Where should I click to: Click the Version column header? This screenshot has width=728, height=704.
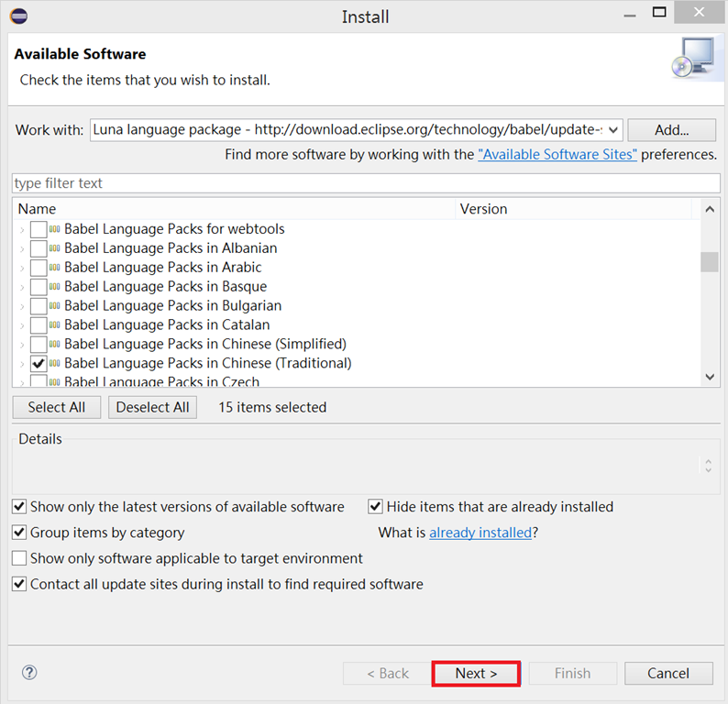pos(573,209)
